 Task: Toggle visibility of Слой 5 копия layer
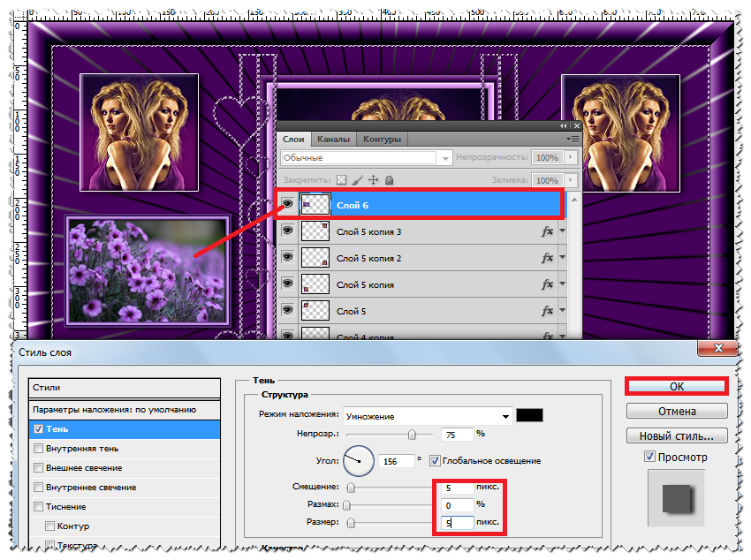pyautogui.click(x=287, y=284)
